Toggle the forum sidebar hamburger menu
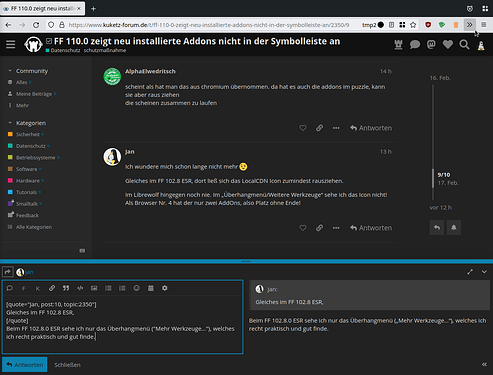493x375 pixels. pos(11,44)
